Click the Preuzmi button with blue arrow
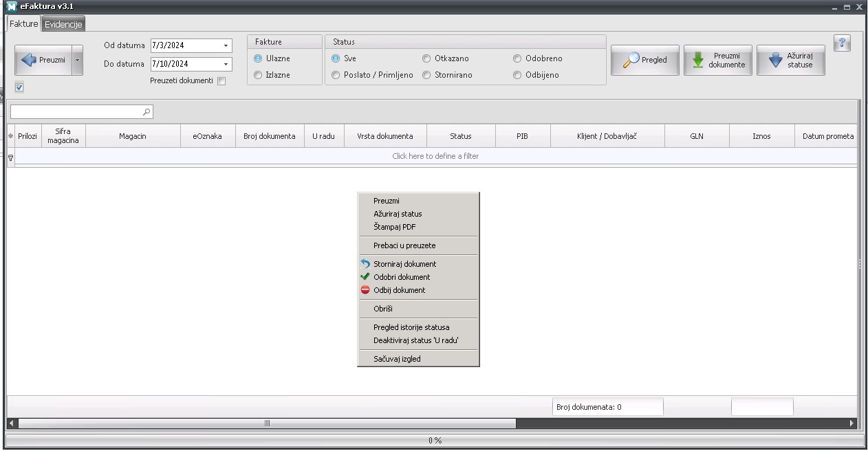Viewport: 868px width, 451px height. pyautogui.click(x=43, y=60)
